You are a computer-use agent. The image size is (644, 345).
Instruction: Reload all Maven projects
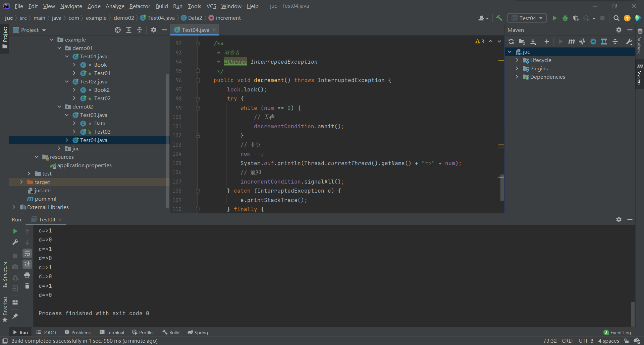click(x=511, y=42)
